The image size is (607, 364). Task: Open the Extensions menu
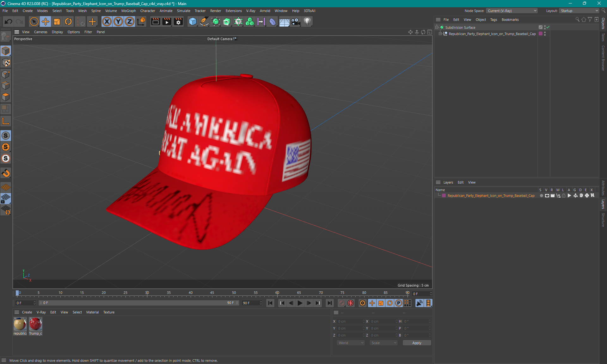pyautogui.click(x=234, y=11)
